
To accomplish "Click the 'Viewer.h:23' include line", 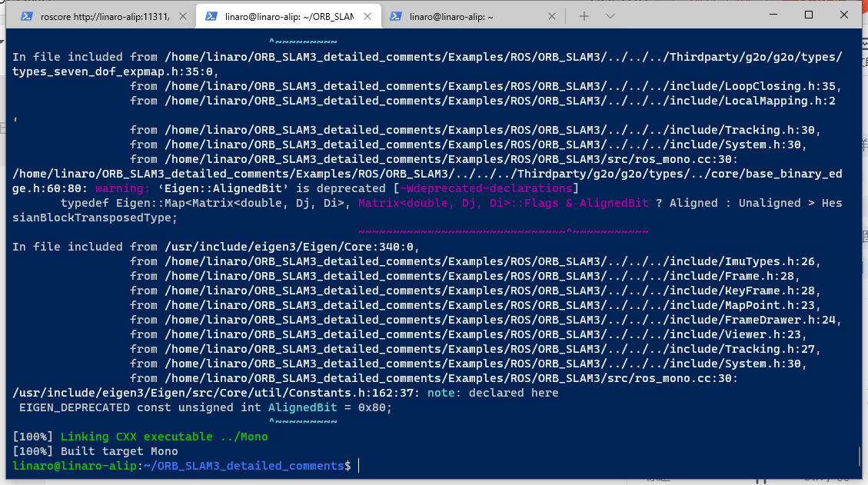I will click(x=468, y=334).
